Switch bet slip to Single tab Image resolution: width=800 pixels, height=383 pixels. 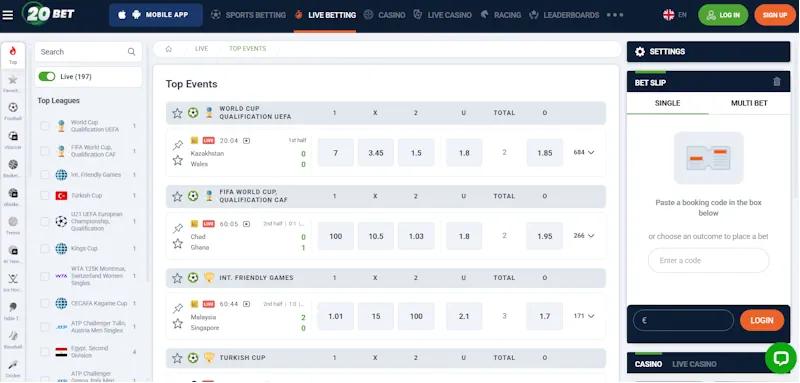click(667, 103)
